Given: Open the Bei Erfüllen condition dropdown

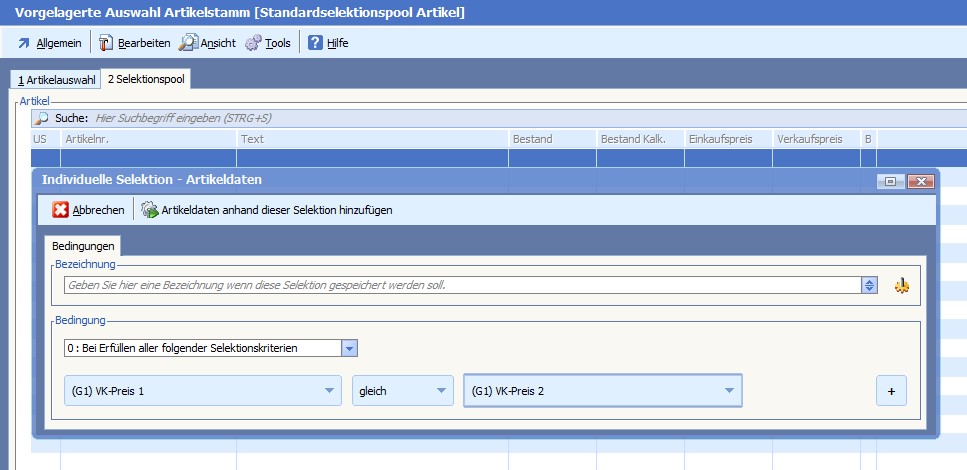Looking at the screenshot, I should (349, 348).
